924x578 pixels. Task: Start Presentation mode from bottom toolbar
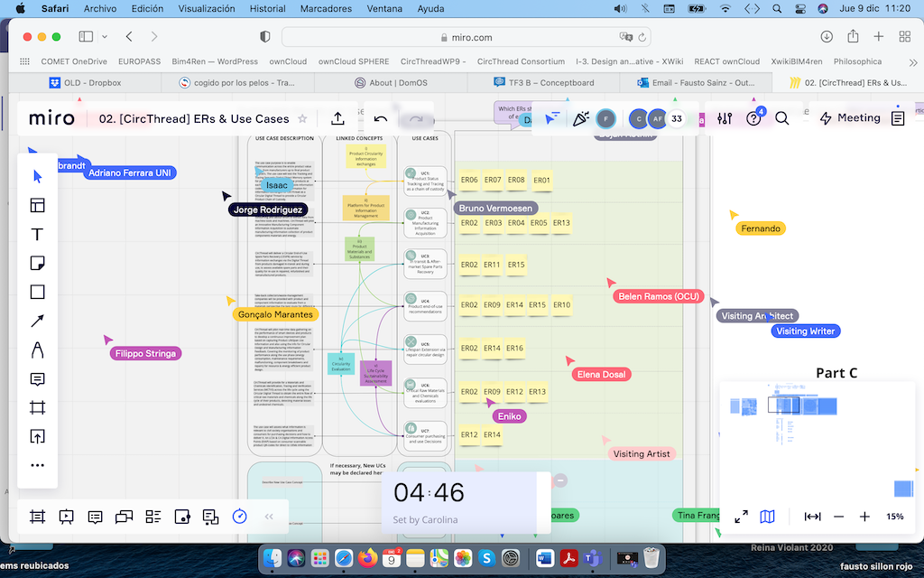66,517
